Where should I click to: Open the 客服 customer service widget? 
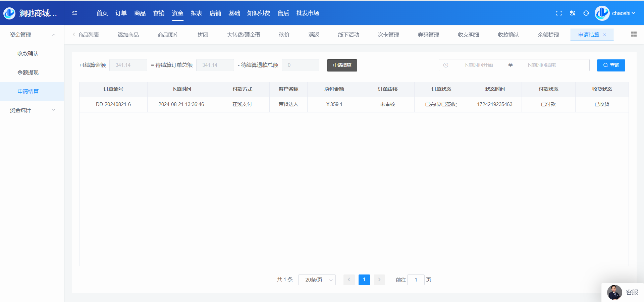coord(623,292)
